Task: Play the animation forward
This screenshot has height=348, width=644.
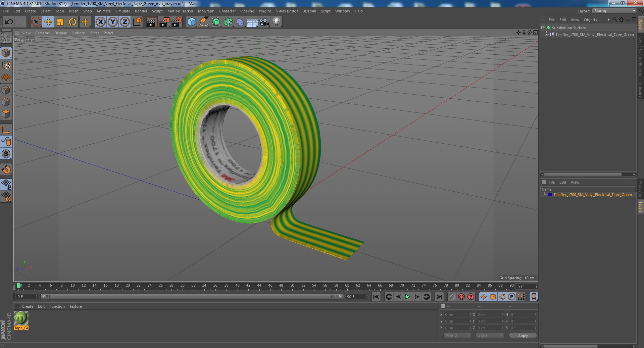Action: [x=407, y=297]
